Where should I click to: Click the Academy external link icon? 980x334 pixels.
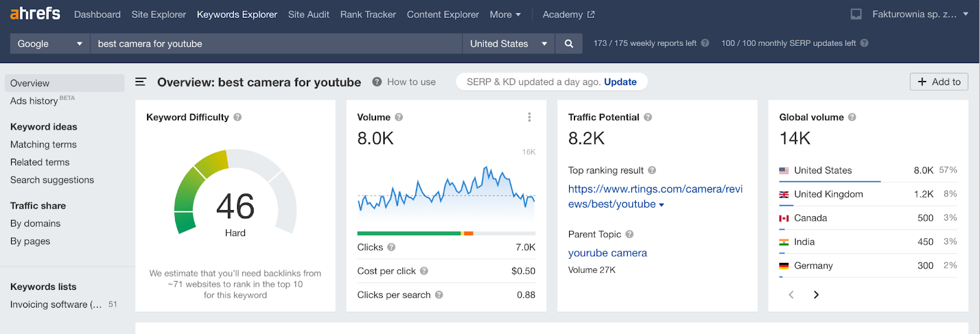(x=590, y=14)
